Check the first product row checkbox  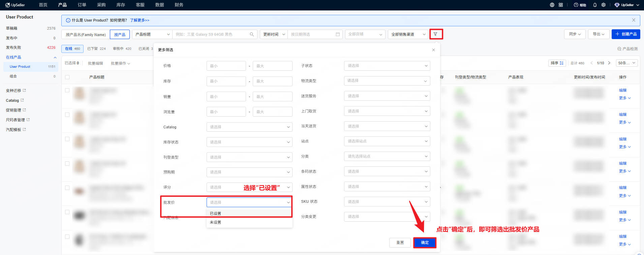(67, 90)
